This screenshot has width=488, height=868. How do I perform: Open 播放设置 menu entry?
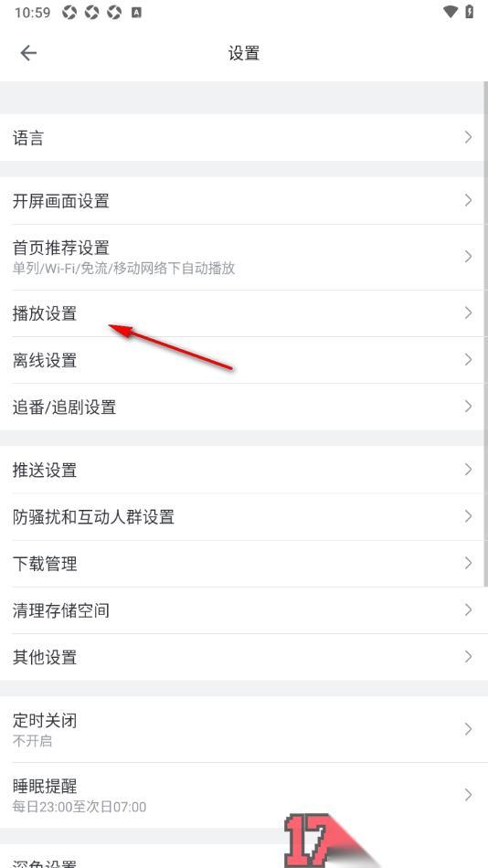click(x=242, y=313)
